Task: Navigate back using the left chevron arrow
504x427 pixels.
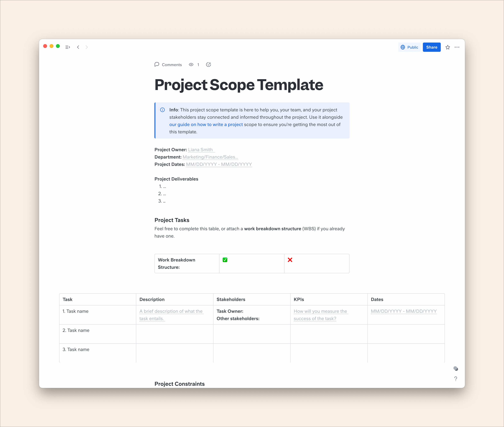Action: pos(78,47)
